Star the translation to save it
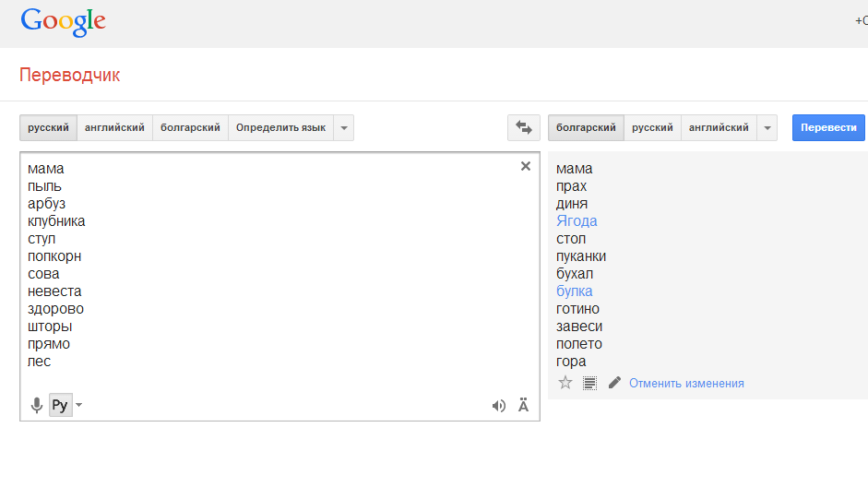 click(x=565, y=383)
